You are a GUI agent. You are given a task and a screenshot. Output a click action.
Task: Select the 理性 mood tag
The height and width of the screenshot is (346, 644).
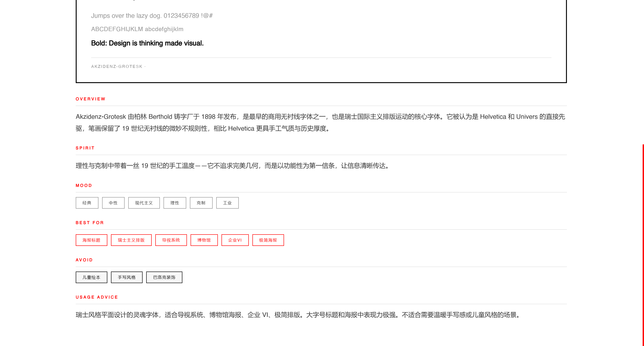[174, 203]
